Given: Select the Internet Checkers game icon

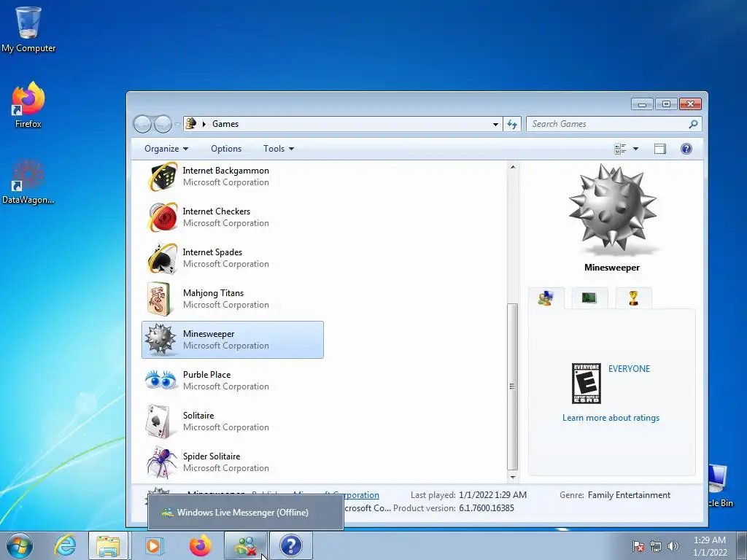Looking at the screenshot, I should (x=162, y=217).
